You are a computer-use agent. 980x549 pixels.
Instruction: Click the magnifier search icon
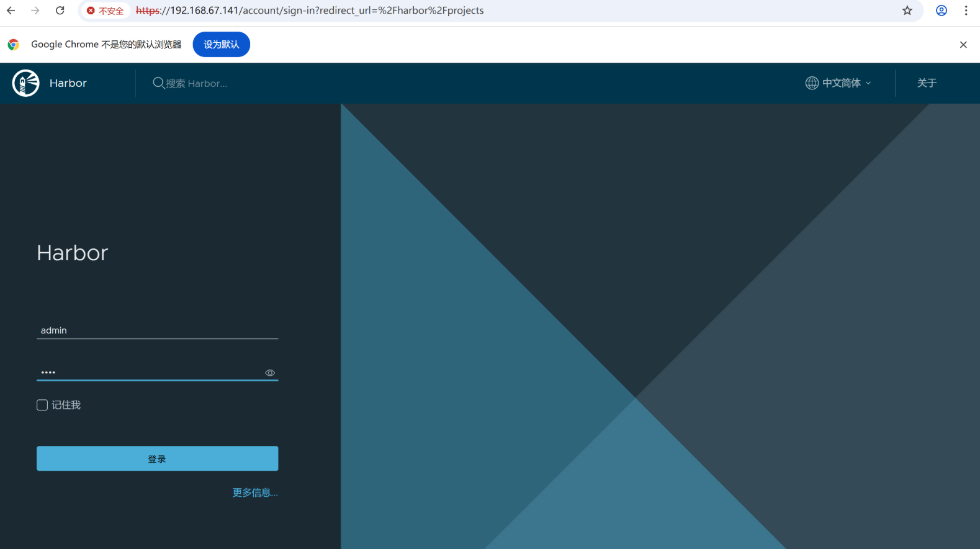pyautogui.click(x=158, y=83)
